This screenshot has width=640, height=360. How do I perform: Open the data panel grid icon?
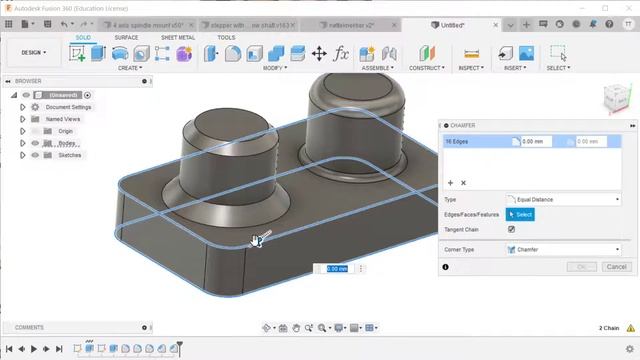[x=9, y=24]
